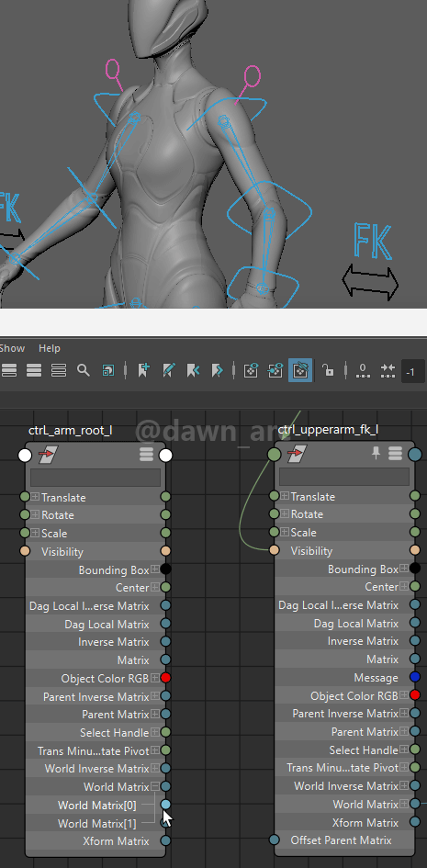Switch nodes to connected mode in toolbar
This screenshot has height=868, width=427.
(x=34, y=370)
